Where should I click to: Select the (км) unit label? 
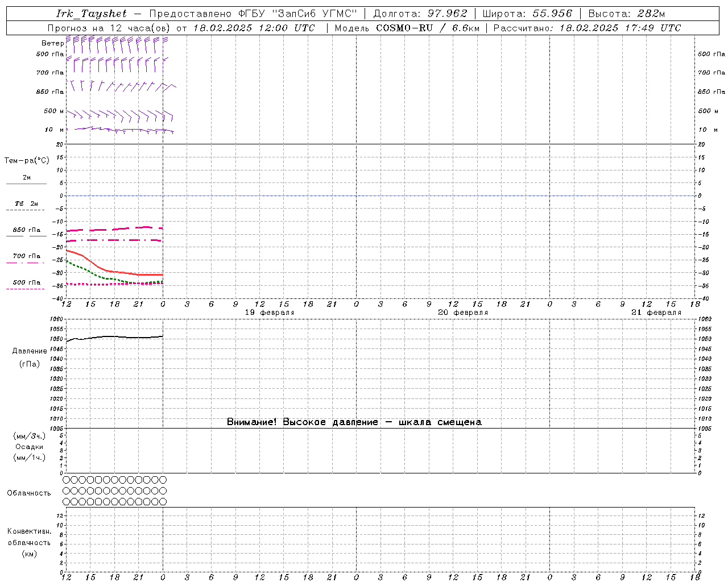point(29,554)
